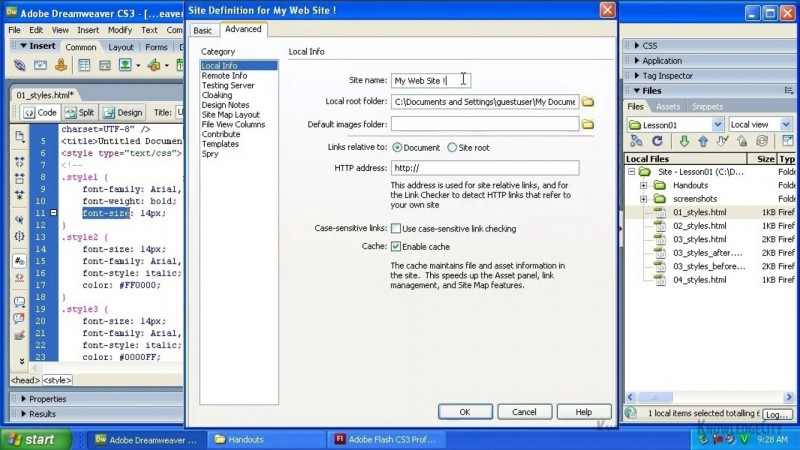Click the Apply Comment coding icon

19,302
